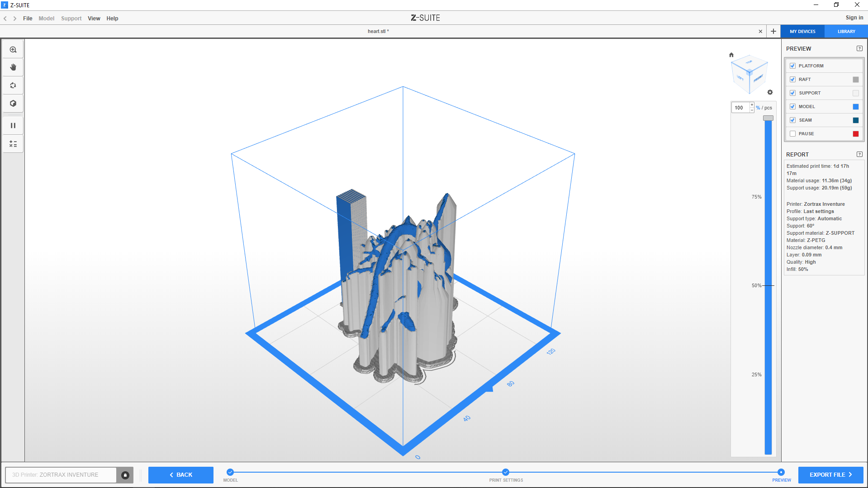The height and width of the screenshot is (488, 868).
Task: Click the pause tool icon
Action: [x=13, y=126]
